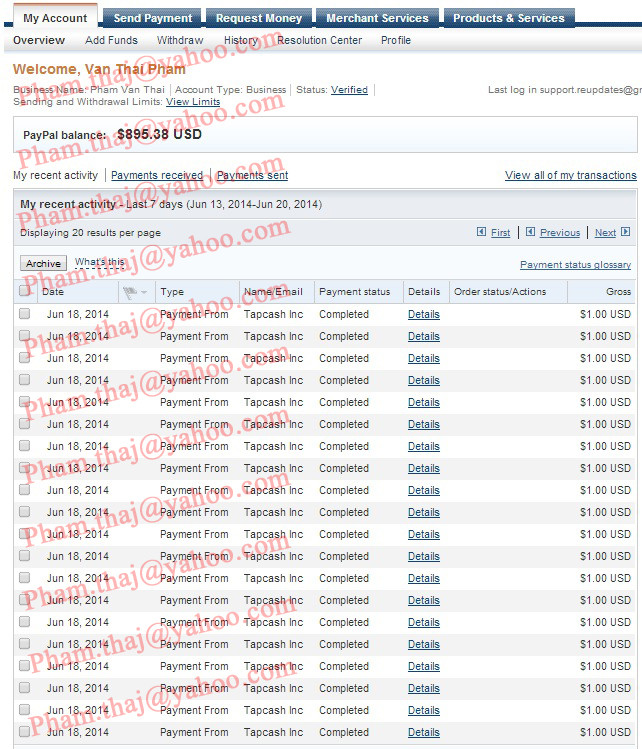Image resolution: width=642 pixels, height=749 pixels.
Task: Switch to the Send Payment tab
Action: pos(152,18)
